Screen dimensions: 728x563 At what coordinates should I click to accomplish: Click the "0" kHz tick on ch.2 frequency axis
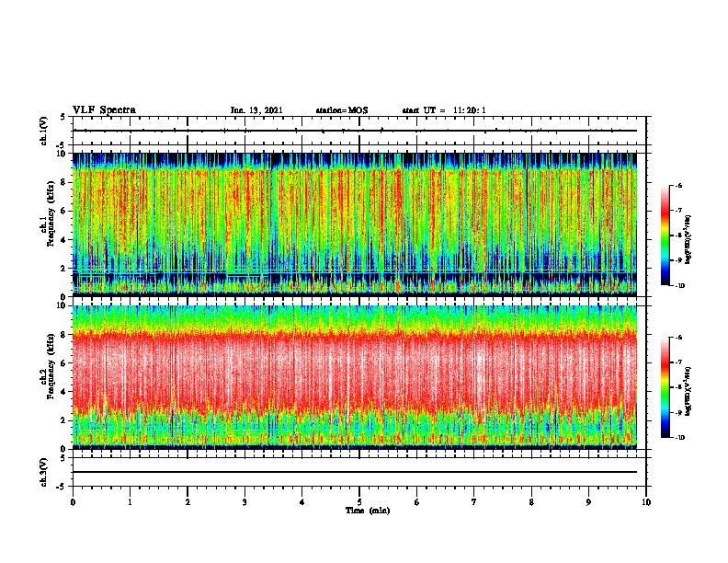click(63, 449)
